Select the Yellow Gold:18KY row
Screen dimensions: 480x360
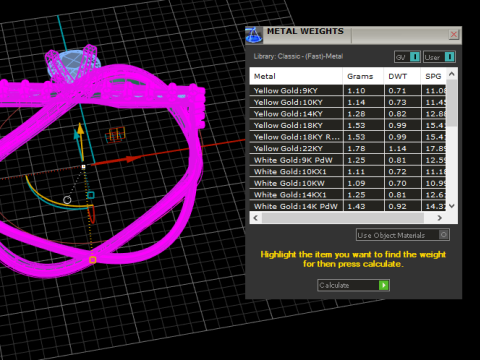pyautogui.click(x=348, y=125)
